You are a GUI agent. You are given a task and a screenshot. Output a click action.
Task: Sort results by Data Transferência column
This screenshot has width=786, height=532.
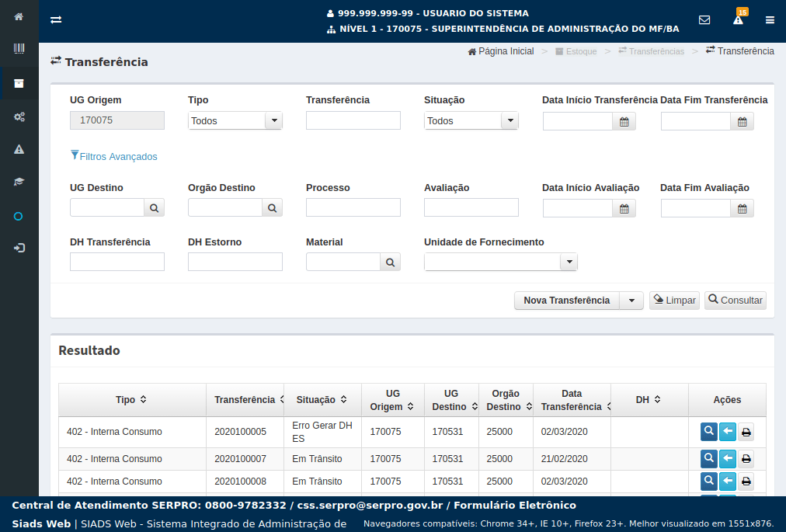(572, 400)
